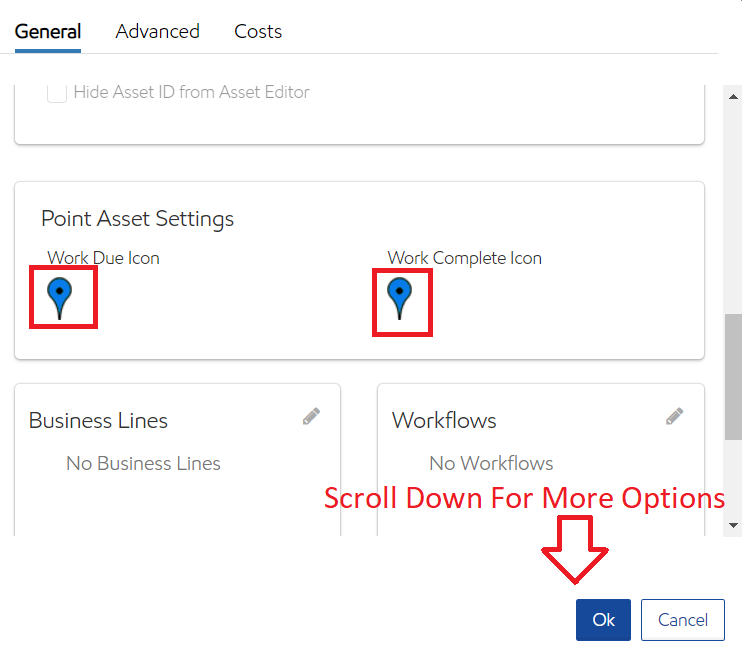The height and width of the screenshot is (656, 742).
Task: Click the No Workflows text
Action: (491, 463)
